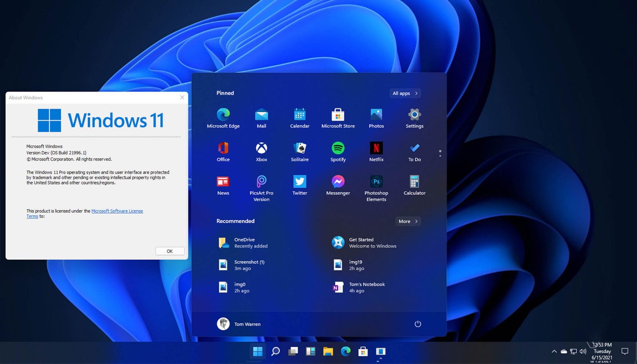Viewport: 637px width, 364px height.
Task: Open the Xbox app
Action: (x=261, y=152)
